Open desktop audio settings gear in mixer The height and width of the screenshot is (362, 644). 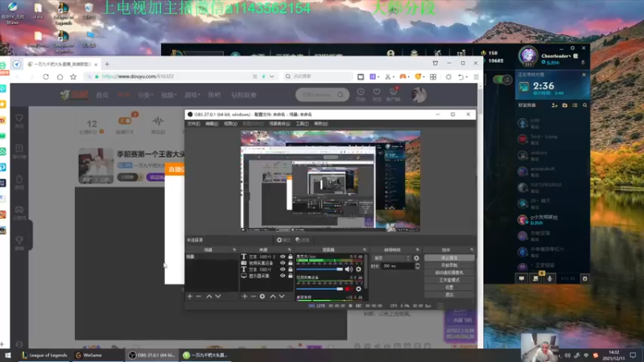[x=358, y=269]
